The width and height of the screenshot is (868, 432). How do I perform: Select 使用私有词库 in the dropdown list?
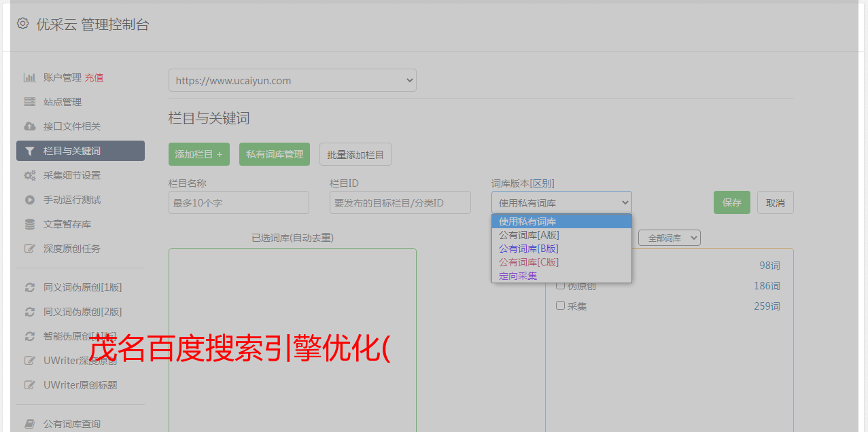point(561,221)
